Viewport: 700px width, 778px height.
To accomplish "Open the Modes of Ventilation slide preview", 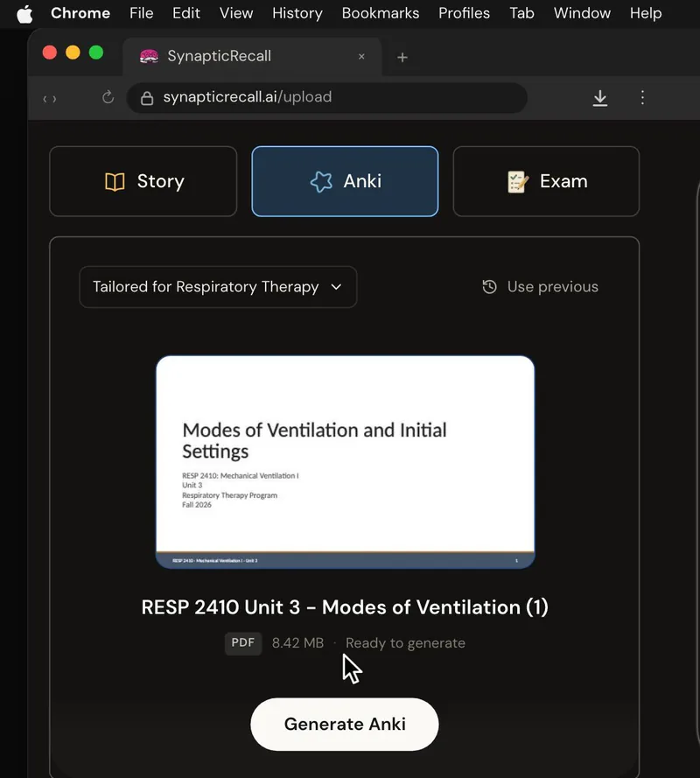I will coord(346,462).
